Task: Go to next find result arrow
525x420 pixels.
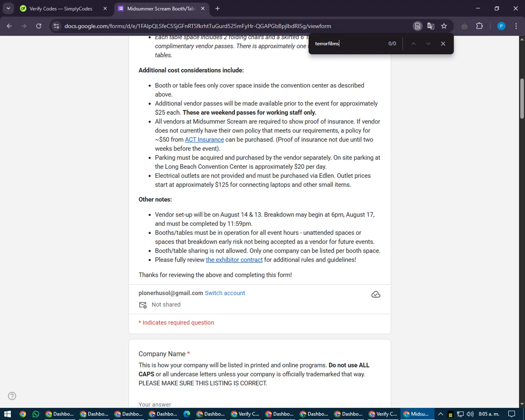Action: tap(428, 43)
